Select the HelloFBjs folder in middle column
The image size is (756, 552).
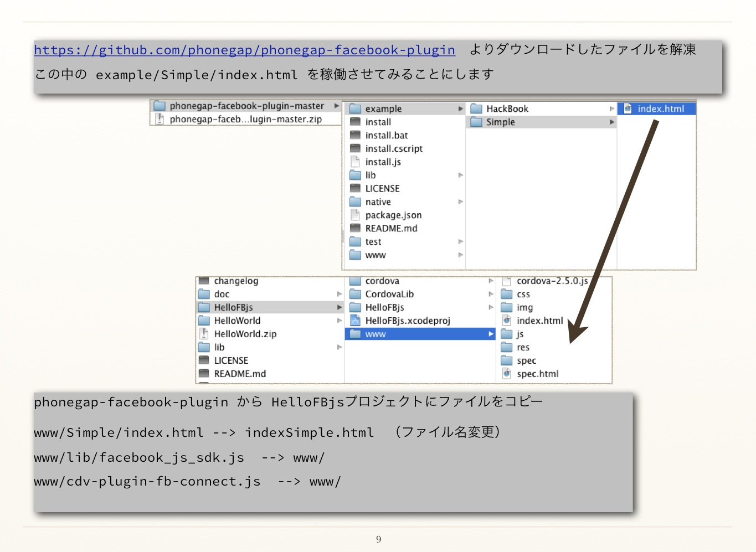(420, 307)
